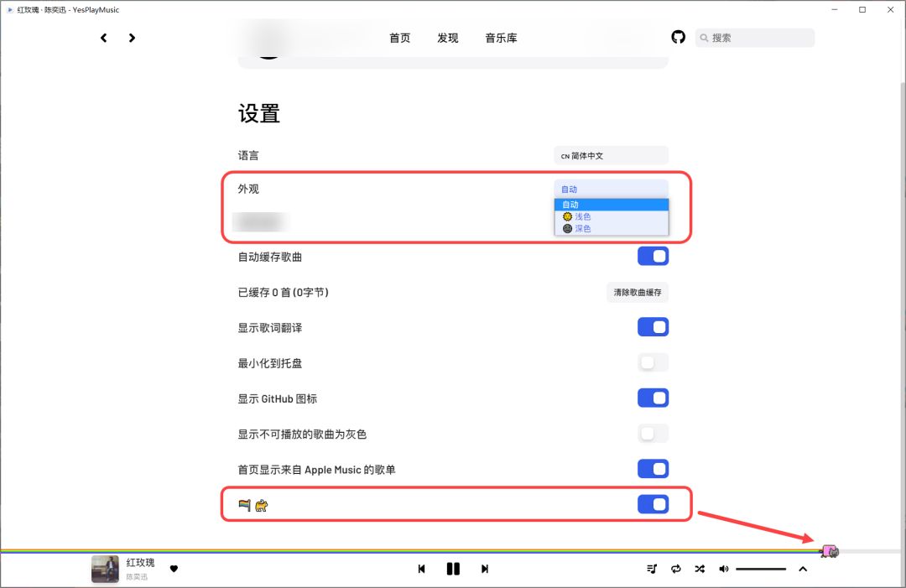Go back with the left arrow
Viewport: 906px width, 588px height.
(103, 38)
